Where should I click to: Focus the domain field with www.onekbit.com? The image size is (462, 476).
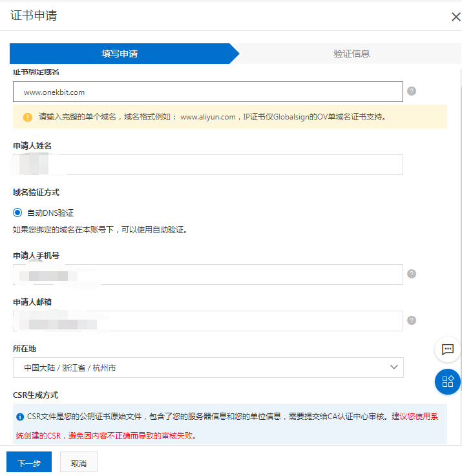208,92
